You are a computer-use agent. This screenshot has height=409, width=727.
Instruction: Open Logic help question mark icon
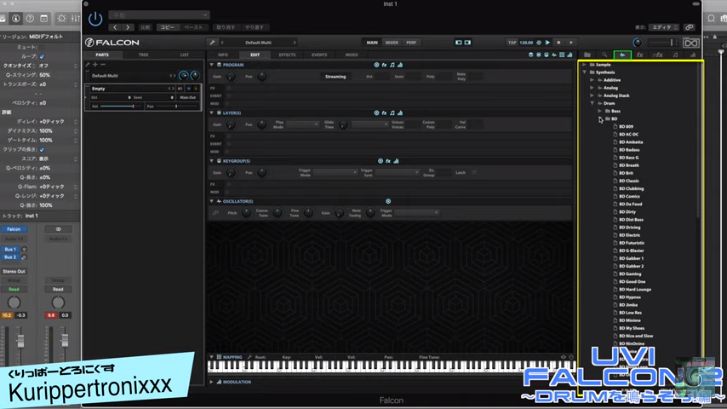(x=30, y=19)
